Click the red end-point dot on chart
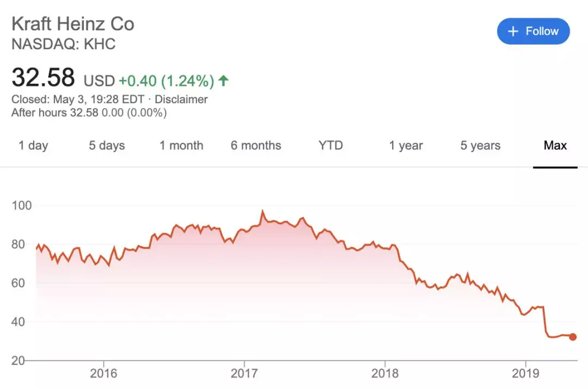 click(x=573, y=337)
